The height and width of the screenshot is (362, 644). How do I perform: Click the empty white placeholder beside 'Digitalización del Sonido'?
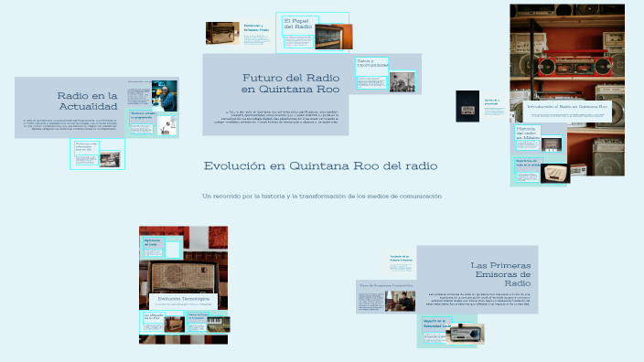click(x=173, y=250)
